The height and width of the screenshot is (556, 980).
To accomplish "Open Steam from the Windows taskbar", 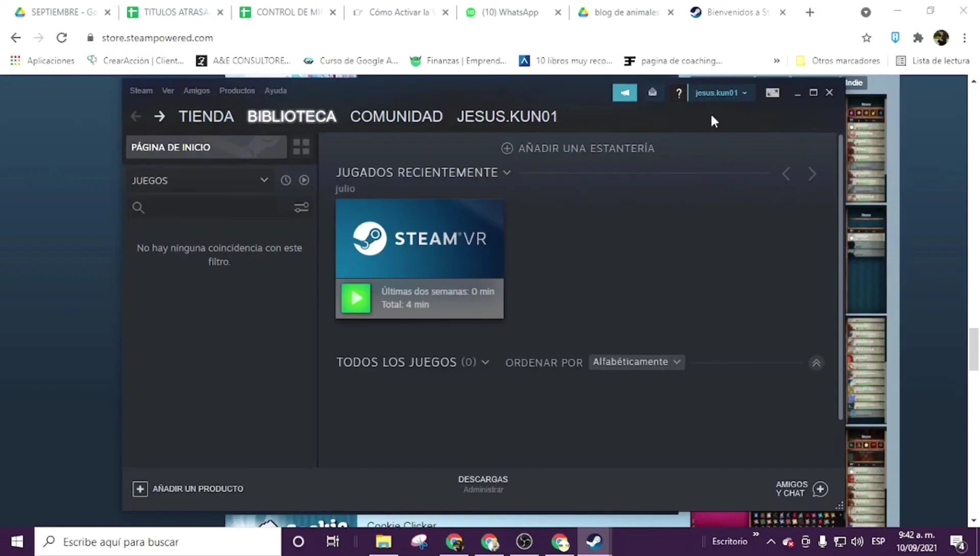I will tap(594, 541).
